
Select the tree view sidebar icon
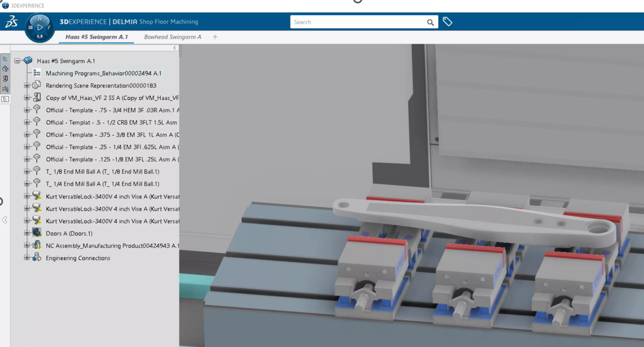click(x=5, y=59)
